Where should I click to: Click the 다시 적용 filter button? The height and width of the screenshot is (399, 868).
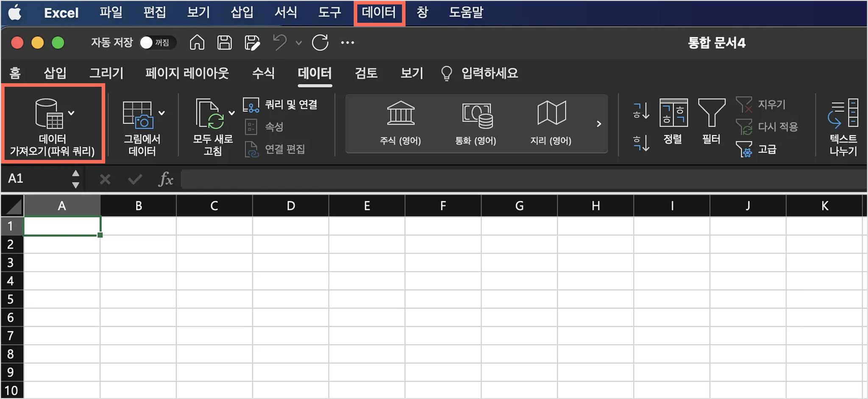pos(767,127)
